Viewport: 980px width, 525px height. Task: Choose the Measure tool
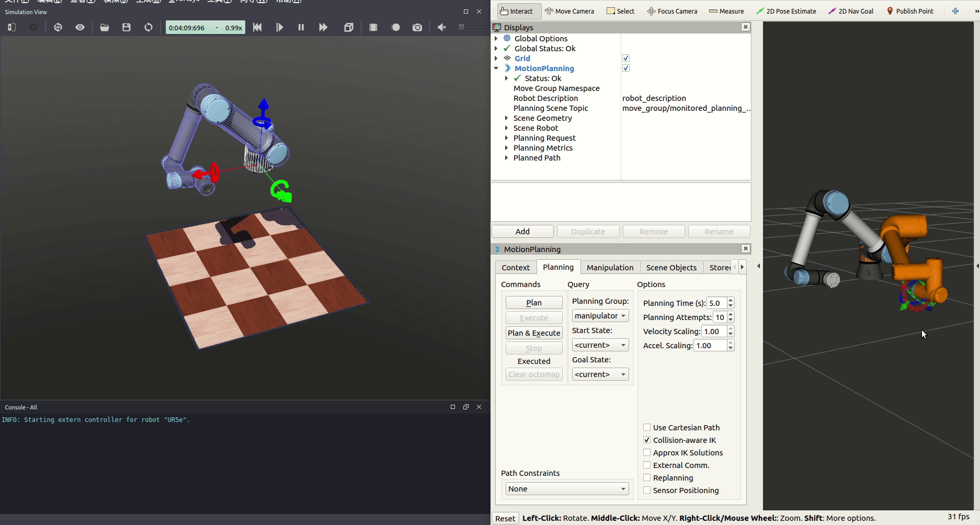(x=726, y=11)
